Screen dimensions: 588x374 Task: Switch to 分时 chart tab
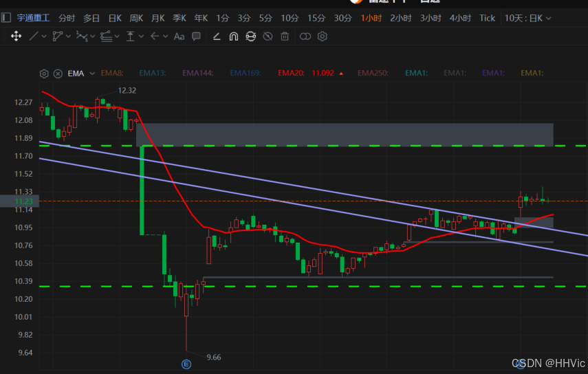tap(67, 18)
